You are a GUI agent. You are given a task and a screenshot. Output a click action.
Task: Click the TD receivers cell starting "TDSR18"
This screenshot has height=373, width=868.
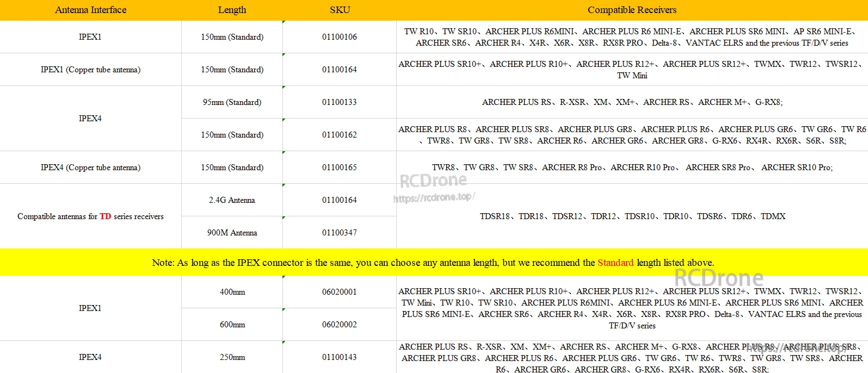[632, 216]
